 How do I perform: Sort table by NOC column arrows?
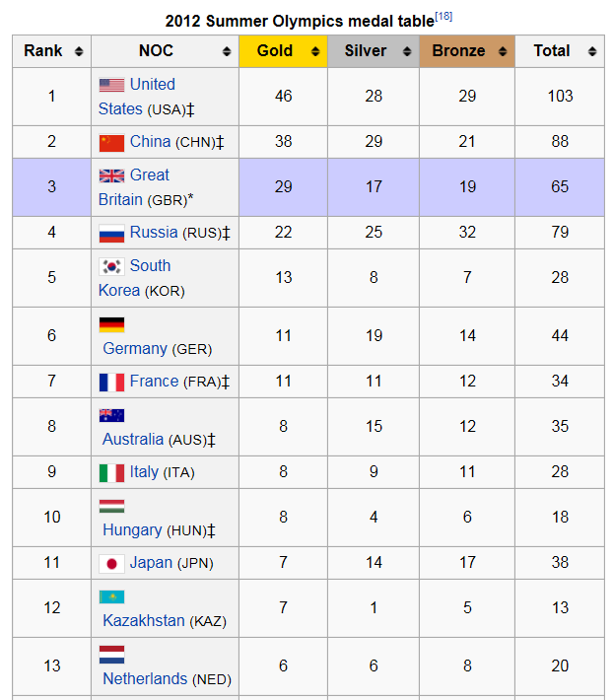click(x=227, y=51)
